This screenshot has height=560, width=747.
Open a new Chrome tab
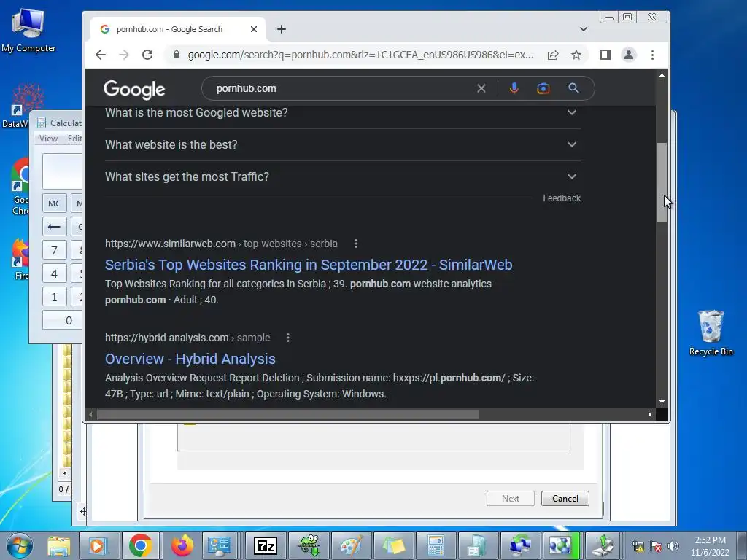tap(282, 29)
